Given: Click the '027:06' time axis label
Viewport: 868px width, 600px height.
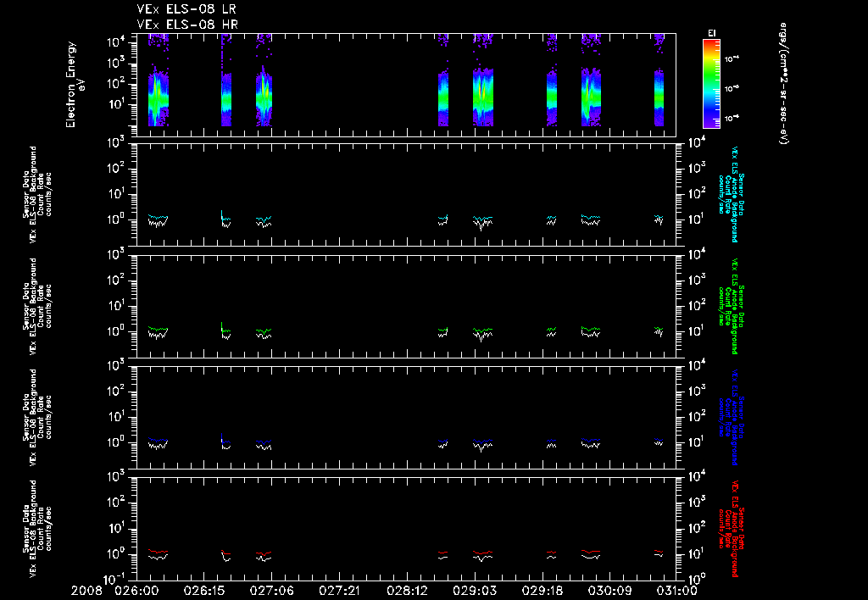Looking at the screenshot, I should tap(271, 592).
